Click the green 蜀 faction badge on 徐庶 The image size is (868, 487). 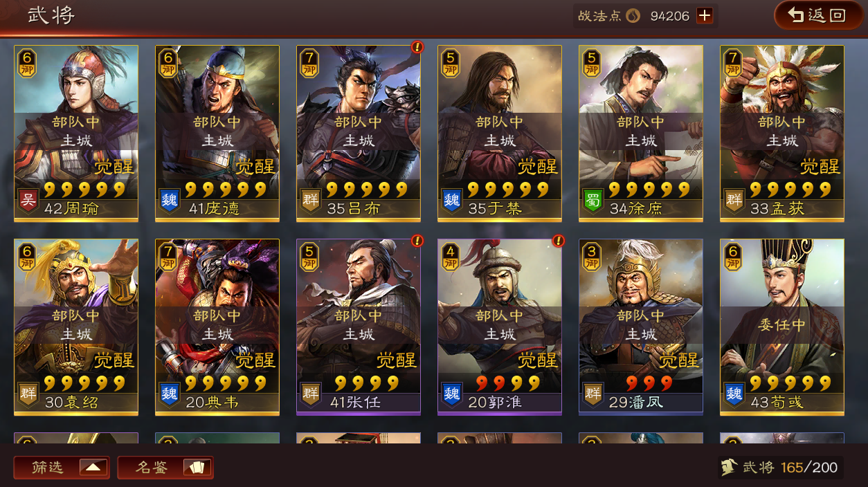593,201
